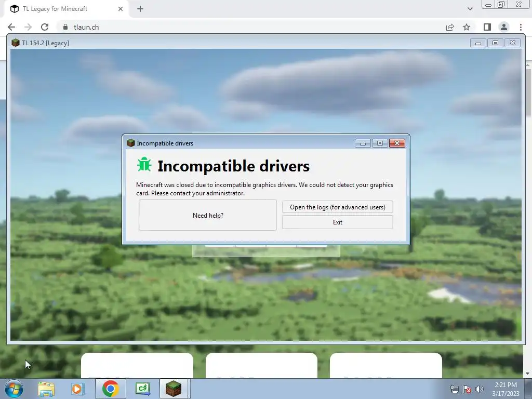532x399 pixels.
Task: Restore down the Chrome window
Action: point(501,4)
